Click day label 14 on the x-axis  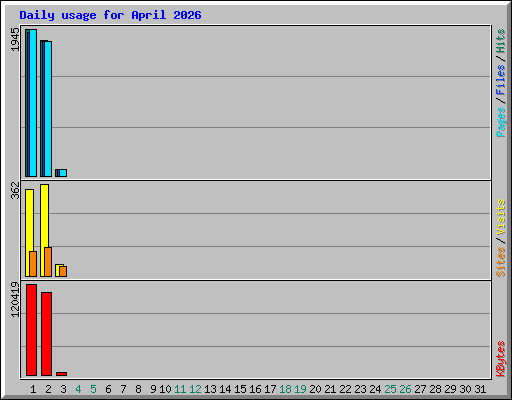click(x=225, y=389)
